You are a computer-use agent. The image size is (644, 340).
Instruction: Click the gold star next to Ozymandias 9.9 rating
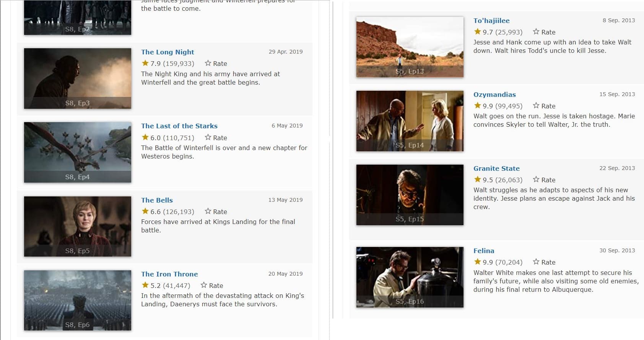pyautogui.click(x=477, y=106)
